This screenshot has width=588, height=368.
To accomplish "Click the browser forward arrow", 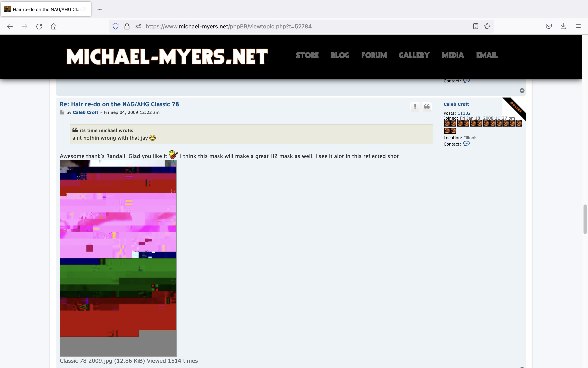I will (x=24, y=26).
